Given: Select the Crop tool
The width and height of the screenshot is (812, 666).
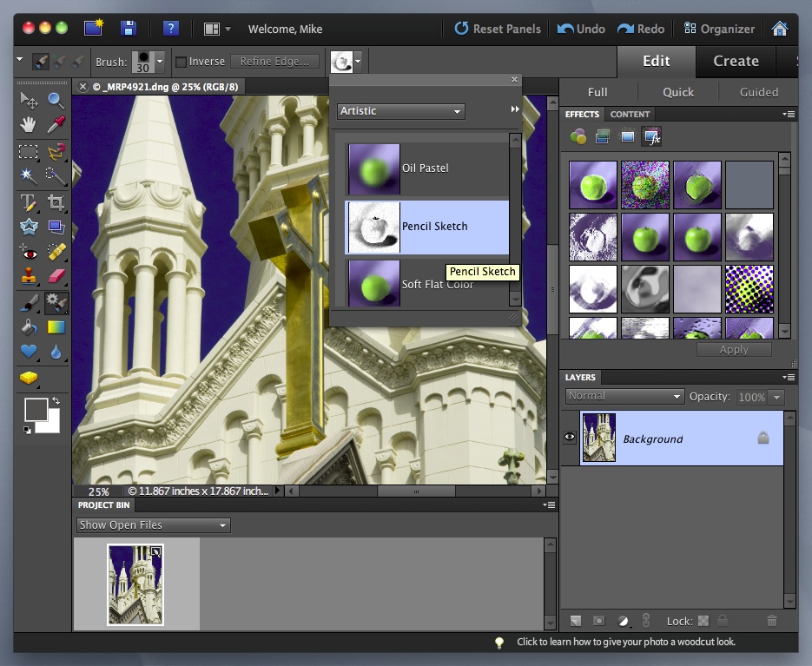Looking at the screenshot, I should click(x=56, y=203).
